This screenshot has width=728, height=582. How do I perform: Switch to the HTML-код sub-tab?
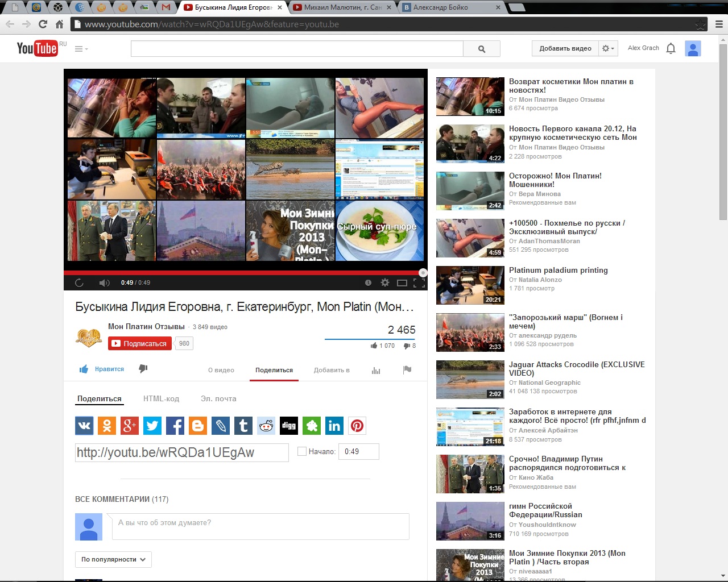coord(161,398)
